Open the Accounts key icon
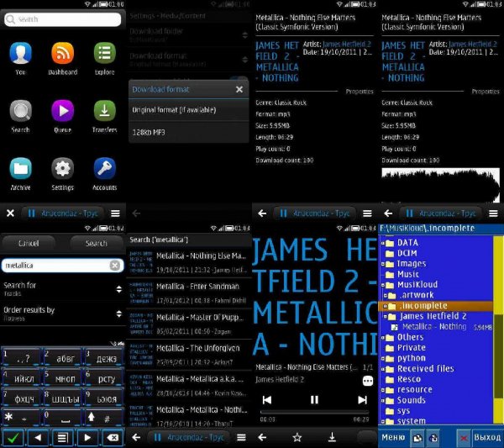This screenshot has width=504, height=448. tap(104, 168)
